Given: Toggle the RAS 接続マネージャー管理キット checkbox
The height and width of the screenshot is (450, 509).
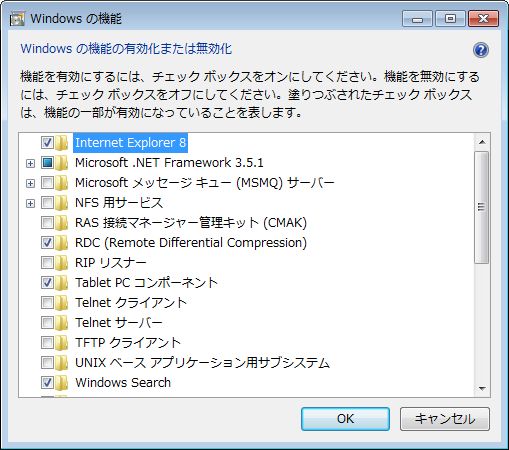Looking at the screenshot, I should (47, 223).
